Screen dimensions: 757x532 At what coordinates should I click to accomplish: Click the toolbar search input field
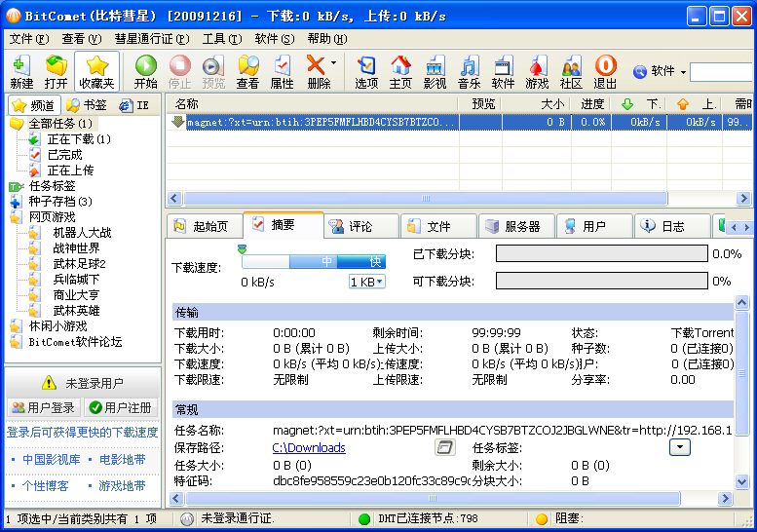(723, 72)
